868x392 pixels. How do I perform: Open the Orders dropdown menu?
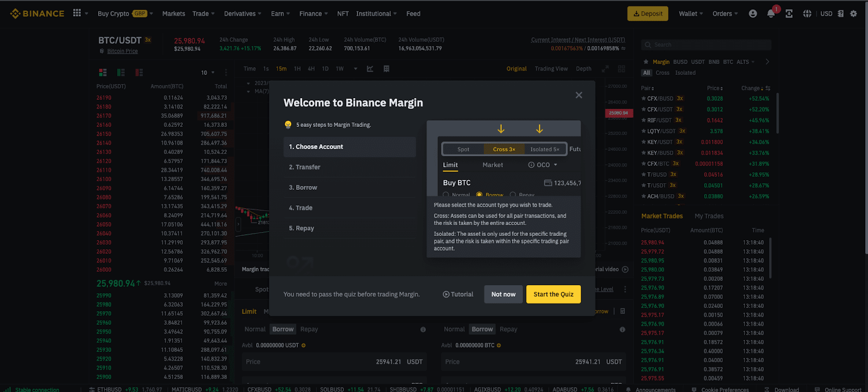click(x=725, y=14)
